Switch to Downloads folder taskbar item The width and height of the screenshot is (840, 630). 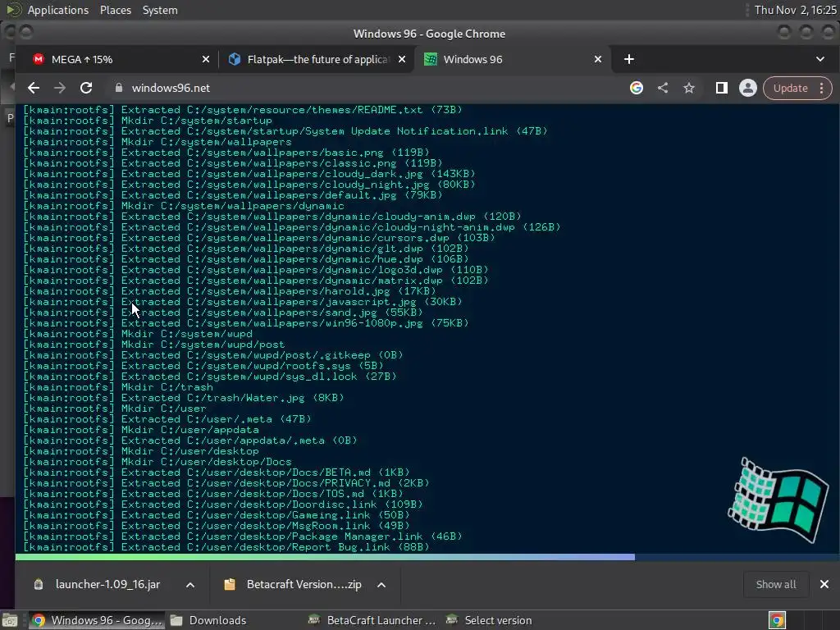(208, 620)
